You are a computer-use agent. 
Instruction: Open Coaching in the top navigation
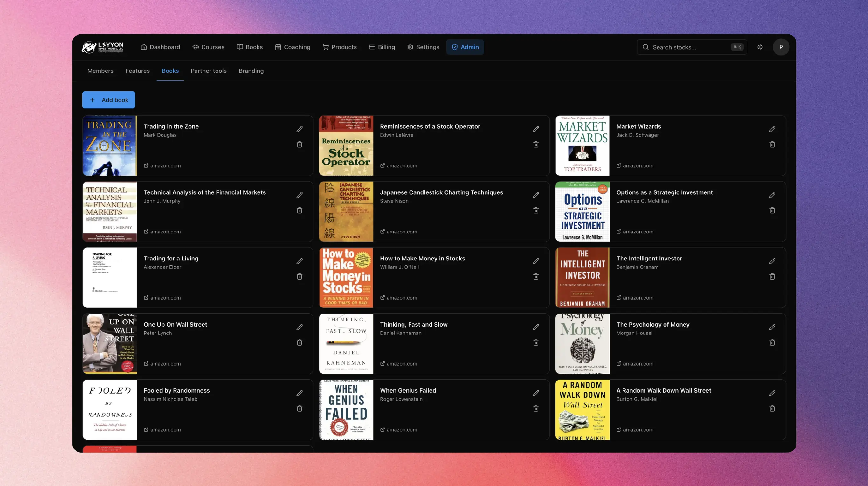(x=293, y=47)
